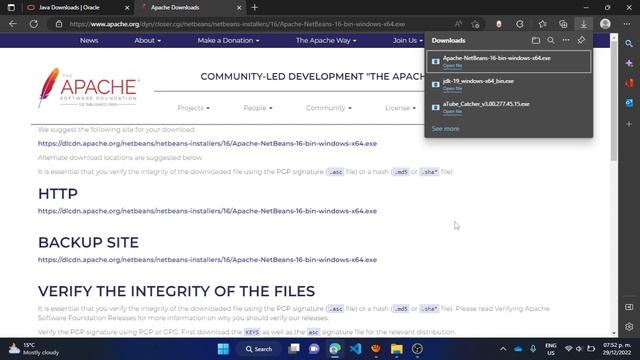This screenshot has height=360, width=640.
Task: Open file link for aTube_Catcher download
Action: (452, 111)
